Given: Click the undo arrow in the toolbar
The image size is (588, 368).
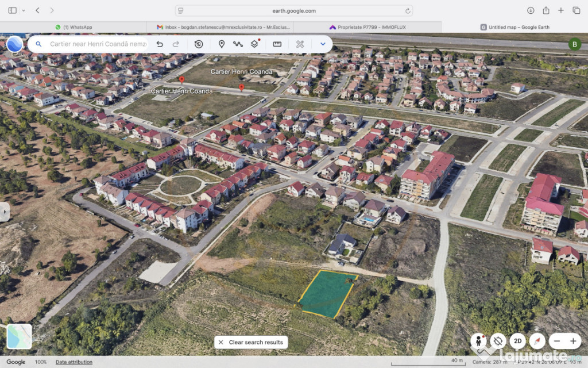Looking at the screenshot, I should [x=160, y=44].
